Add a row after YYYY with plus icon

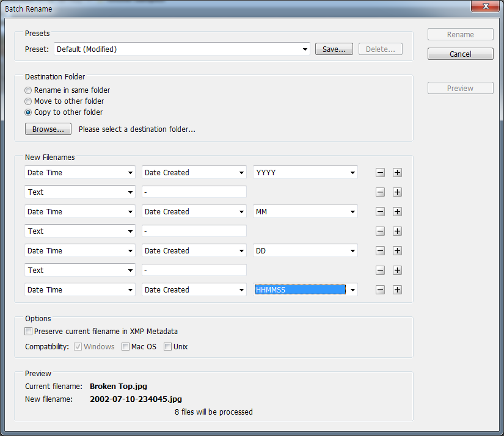397,173
